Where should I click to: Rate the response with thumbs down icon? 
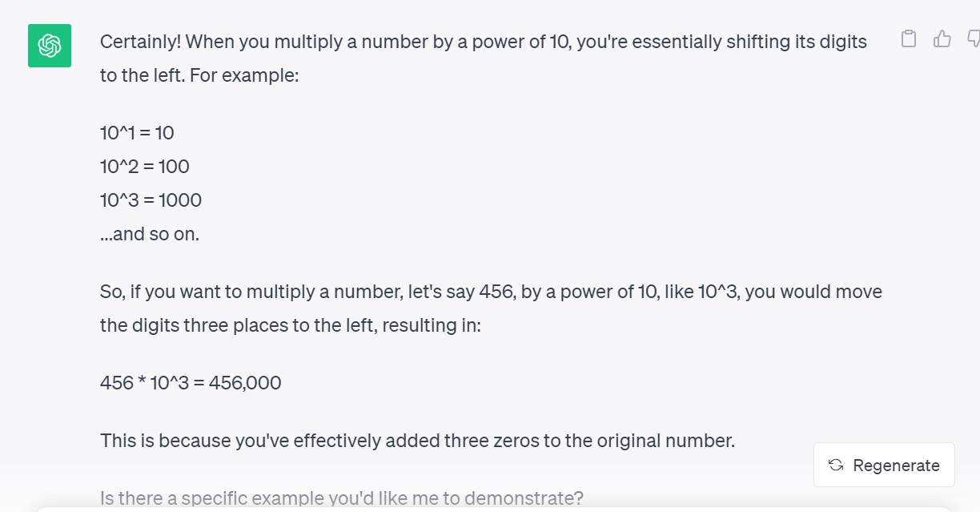(x=974, y=38)
